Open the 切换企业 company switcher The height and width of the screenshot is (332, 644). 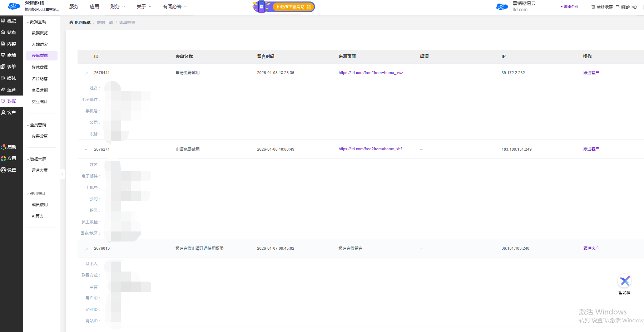569,7
